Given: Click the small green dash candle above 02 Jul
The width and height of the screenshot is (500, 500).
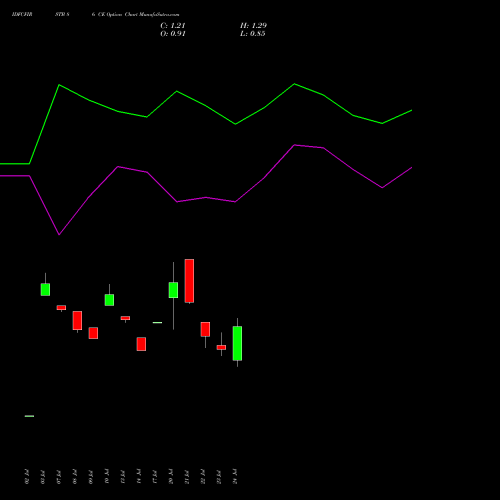Looking at the screenshot, I should 29,416.
